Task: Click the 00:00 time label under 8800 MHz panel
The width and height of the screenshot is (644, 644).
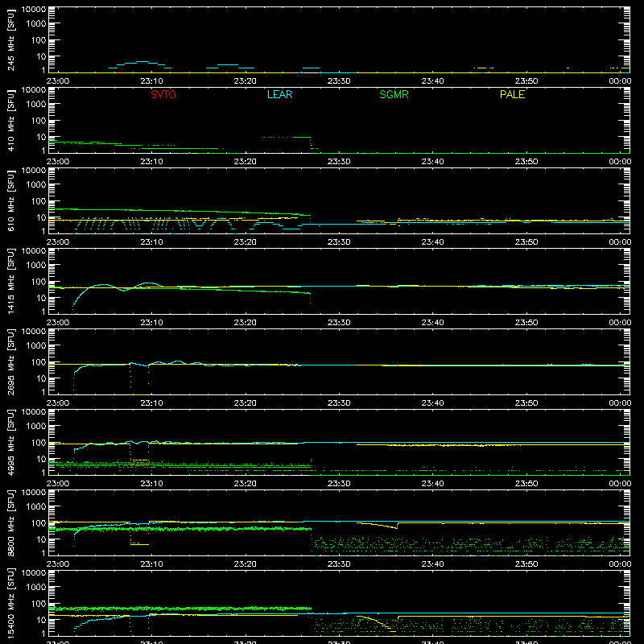Action: tap(620, 564)
